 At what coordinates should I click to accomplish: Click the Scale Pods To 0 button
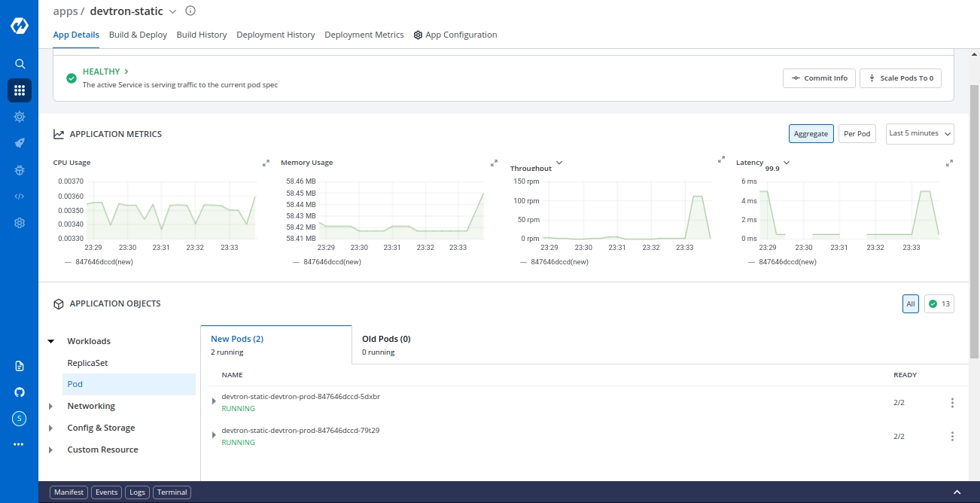click(x=900, y=78)
